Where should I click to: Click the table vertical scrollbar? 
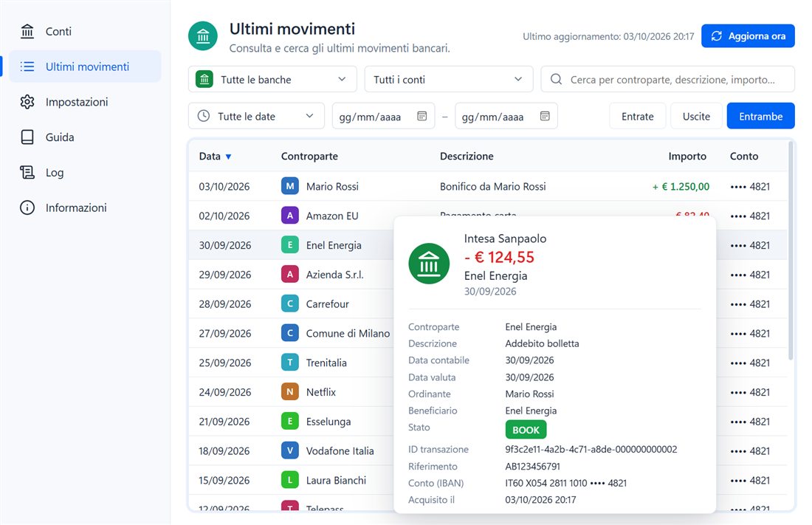click(x=791, y=251)
